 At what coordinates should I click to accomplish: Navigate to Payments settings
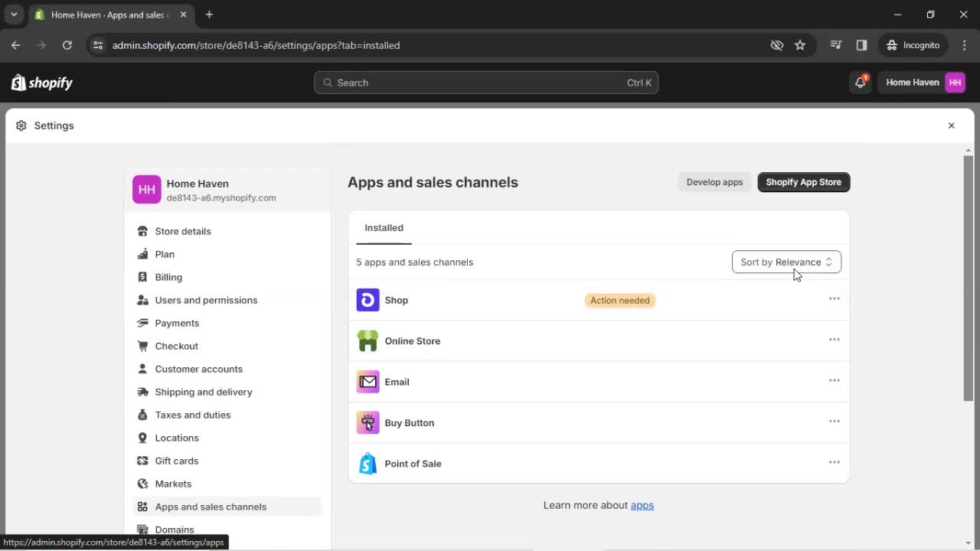(x=227, y=323)
